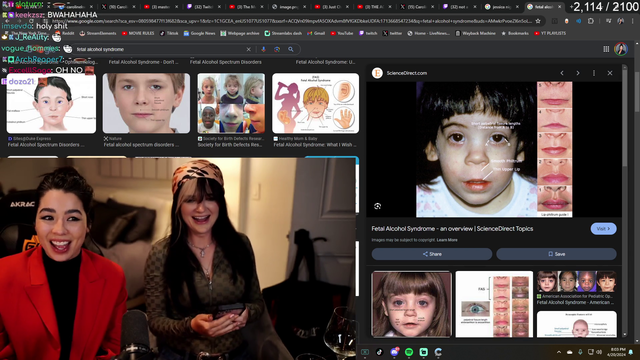Open TikTok from the taskbar
Viewport: 640px width, 360px height.
pos(380,352)
